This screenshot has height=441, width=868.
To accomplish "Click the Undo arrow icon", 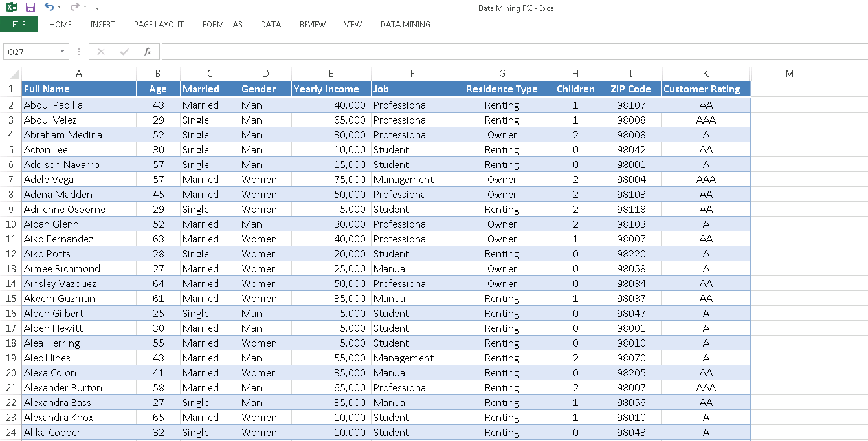I will point(49,7).
